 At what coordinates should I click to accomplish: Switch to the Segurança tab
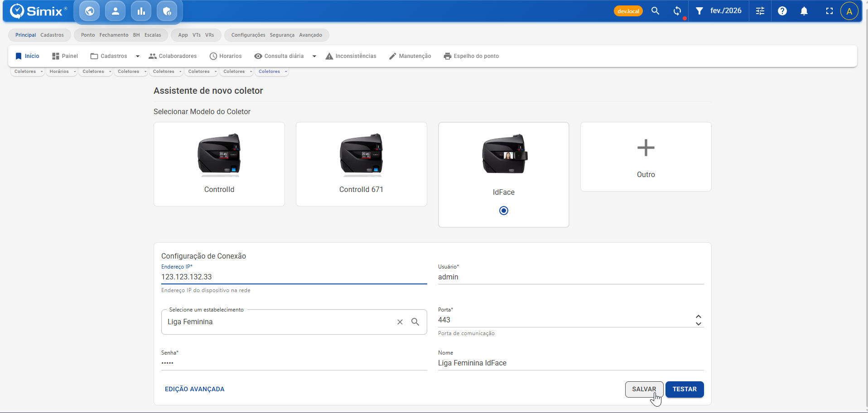point(282,35)
